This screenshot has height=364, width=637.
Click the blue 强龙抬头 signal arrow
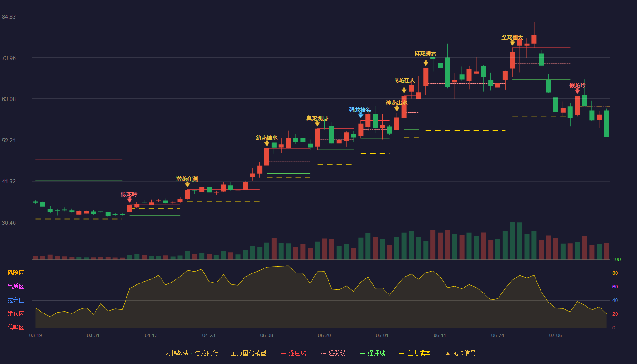click(x=360, y=116)
